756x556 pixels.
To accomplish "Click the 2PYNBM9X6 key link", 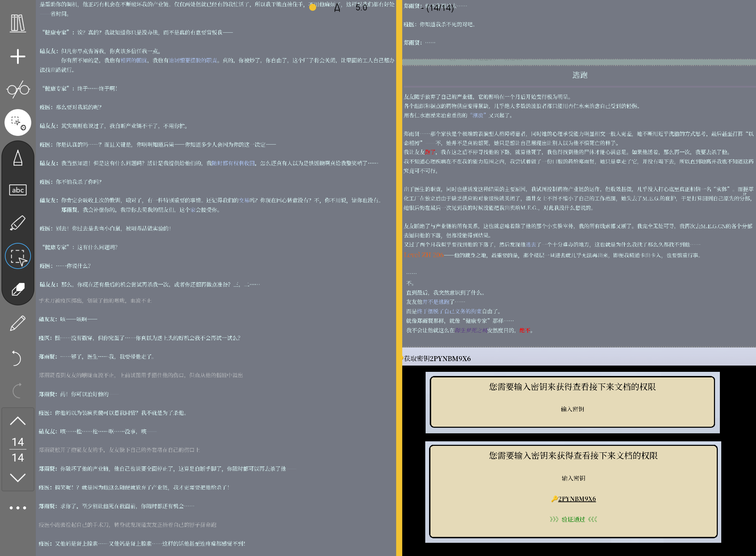I will click(577, 499).
